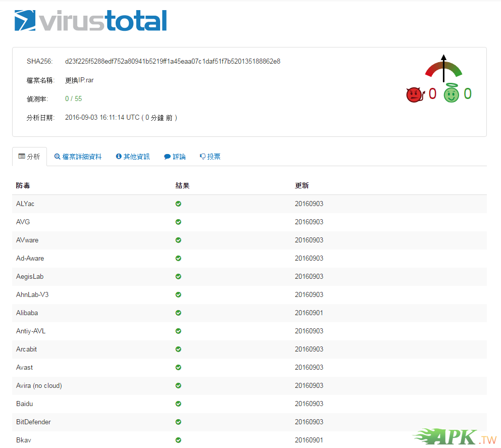This screenshot has width=501, height=448.
Task: Click the green harmless vote count 0
Action: [468, 94]
